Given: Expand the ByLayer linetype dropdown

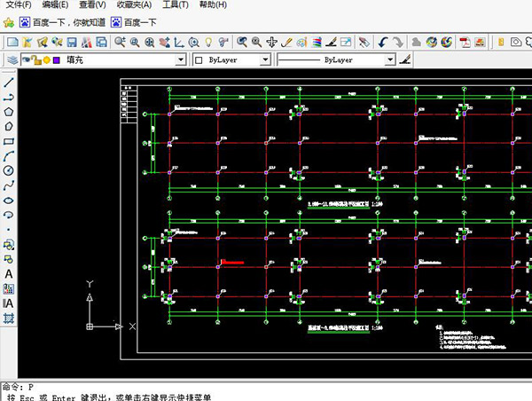Looking at the screenshot, I should (x=389, y=59).
